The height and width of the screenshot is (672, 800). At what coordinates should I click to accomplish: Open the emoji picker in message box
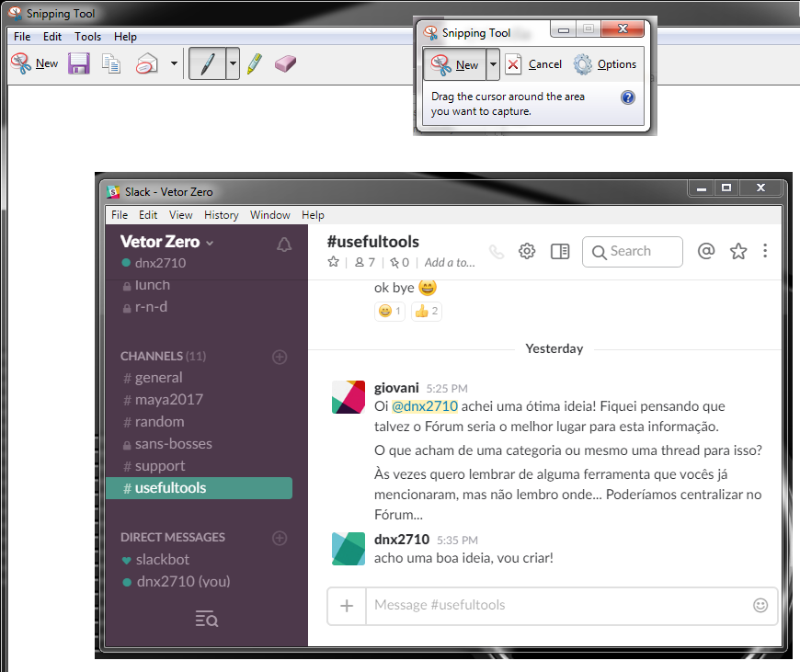click(760, 605)
